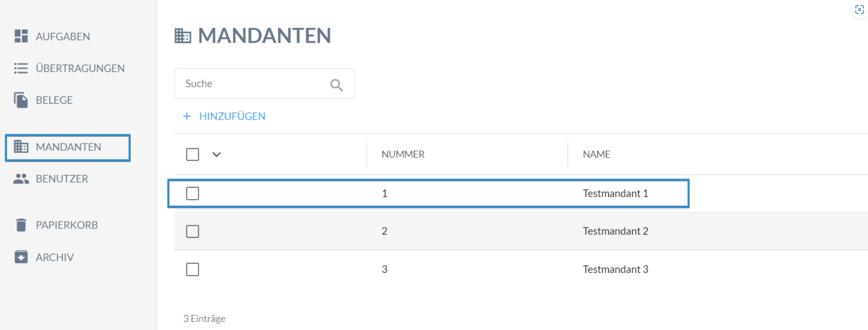Check the Testmandant 1 checkbox

pos(192,193)
